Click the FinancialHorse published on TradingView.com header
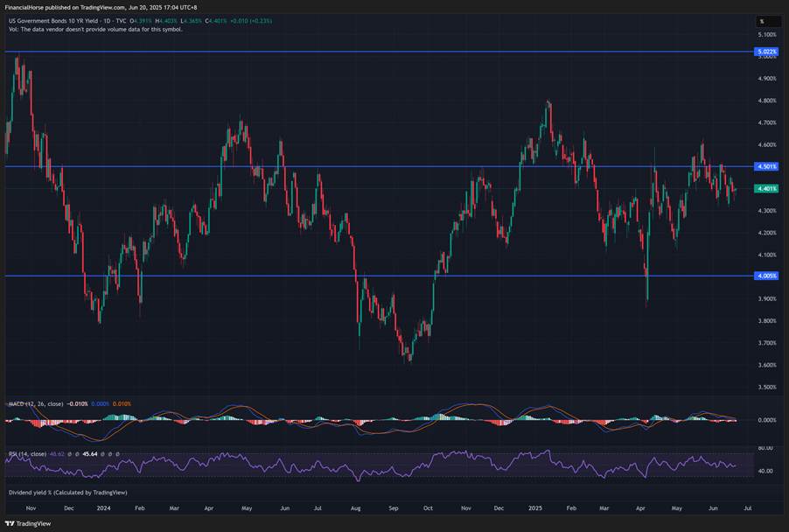The width and height of the screenshot is (789, 532). click(101, 8)
